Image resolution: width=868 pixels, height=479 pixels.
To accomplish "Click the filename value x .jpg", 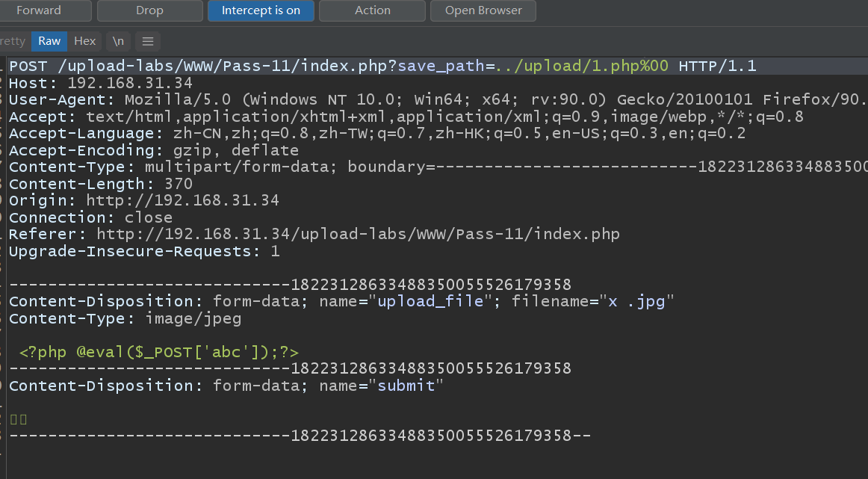I will click(x=636, y=301).
